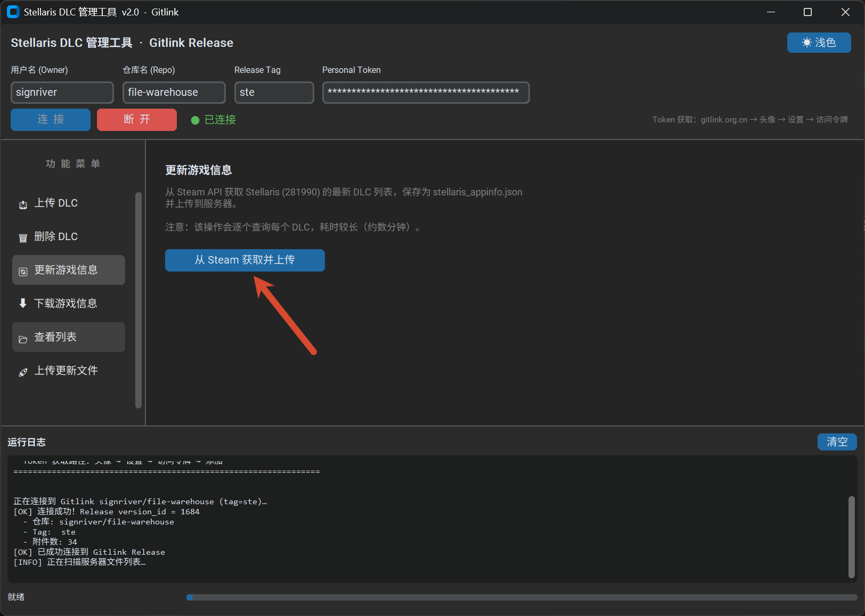Screen dimensions: 865x616
Task: Click the Steam API description paragraph
Action: 344,198
